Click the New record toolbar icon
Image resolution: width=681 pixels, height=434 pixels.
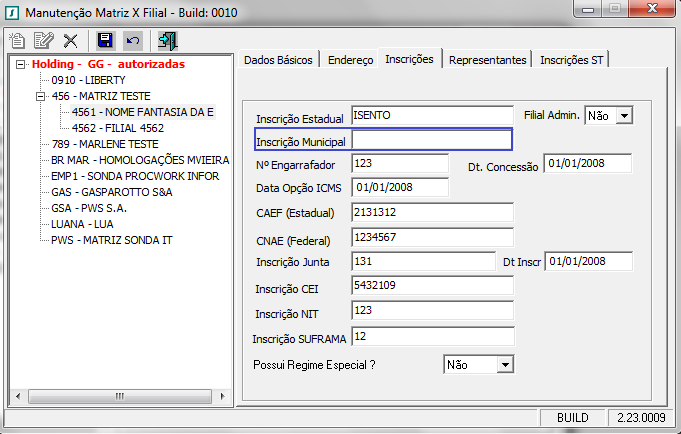tap(17, 41)
